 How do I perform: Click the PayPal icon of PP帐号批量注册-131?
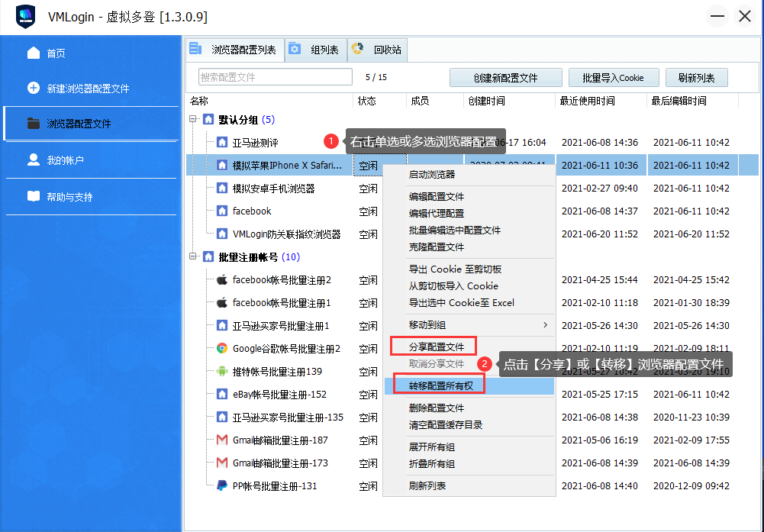(222, 485)
